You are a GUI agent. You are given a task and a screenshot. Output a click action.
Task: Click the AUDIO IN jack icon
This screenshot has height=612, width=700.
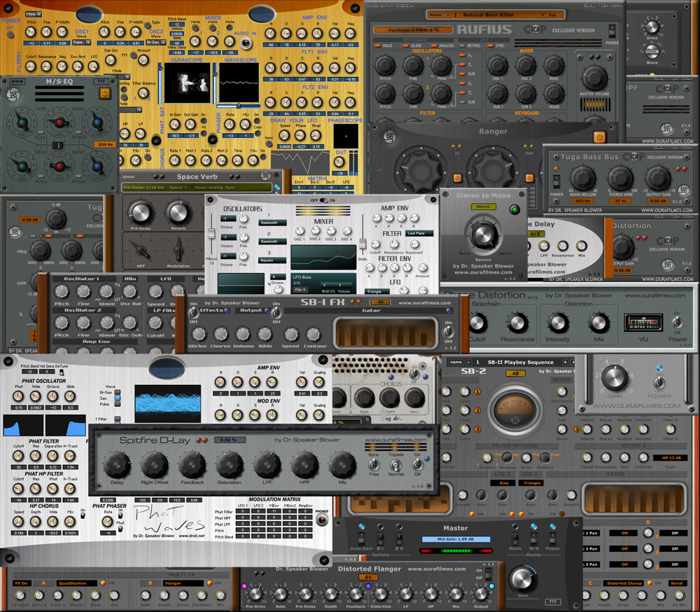(x=245, y=43)
